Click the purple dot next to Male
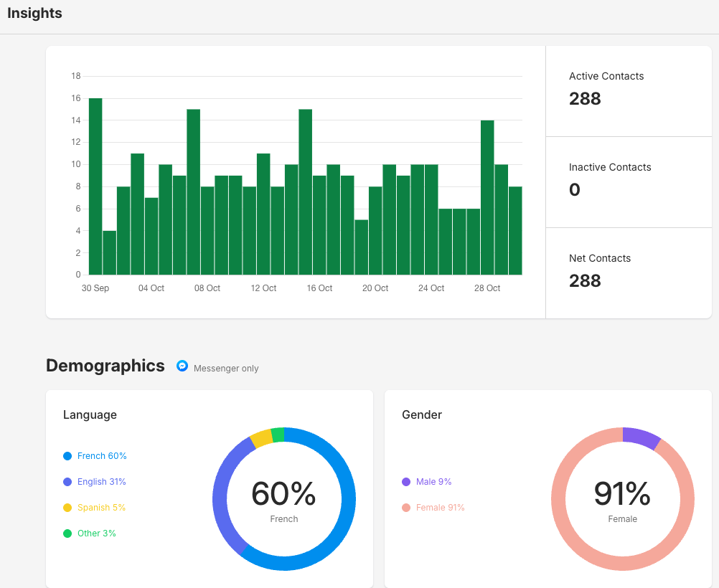The image size is (719, 588). tap(406, 482)
